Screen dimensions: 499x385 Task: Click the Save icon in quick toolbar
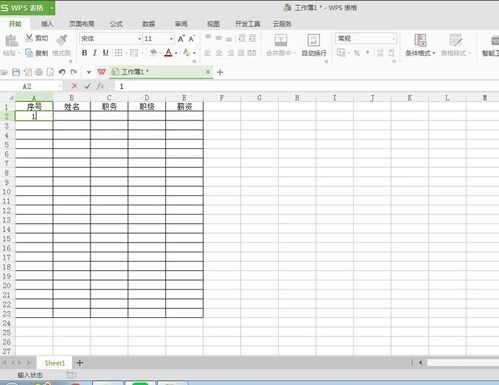click(x=16, y=72)
